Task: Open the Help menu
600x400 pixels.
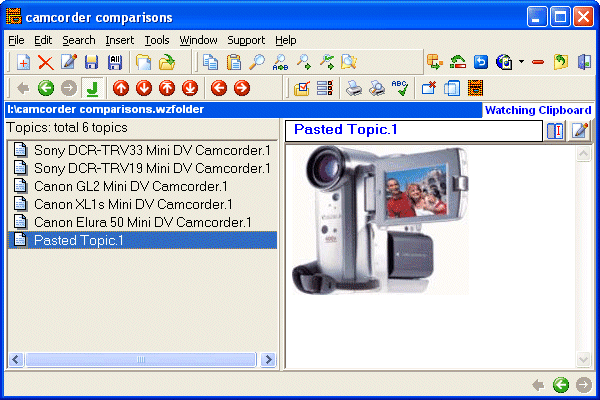Action: pyautogui.click(x=285, y=40)
